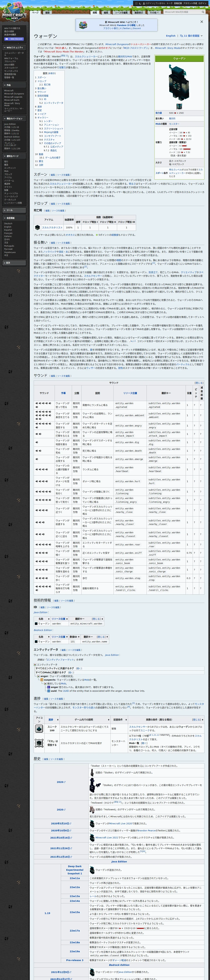This screenshot has height=980, width=210.
Task: Click the スカルクカタリスト item icon in drops table
Action: 37,228
